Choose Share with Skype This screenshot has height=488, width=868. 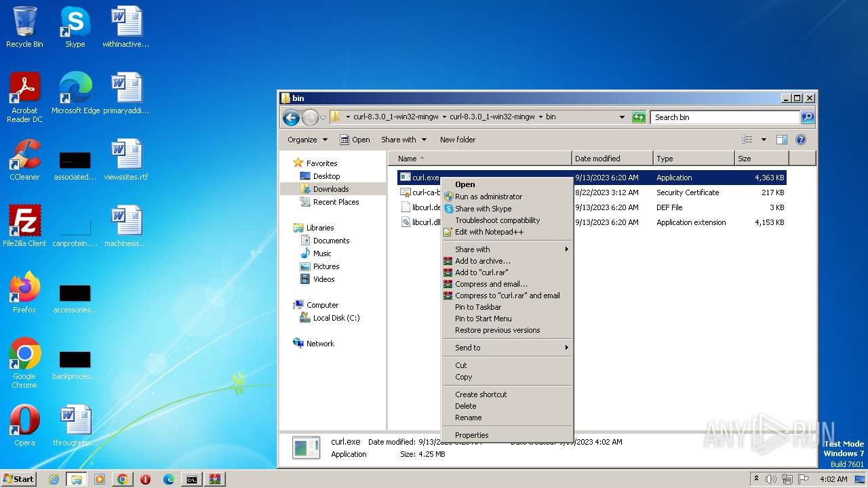pos(506,209)
